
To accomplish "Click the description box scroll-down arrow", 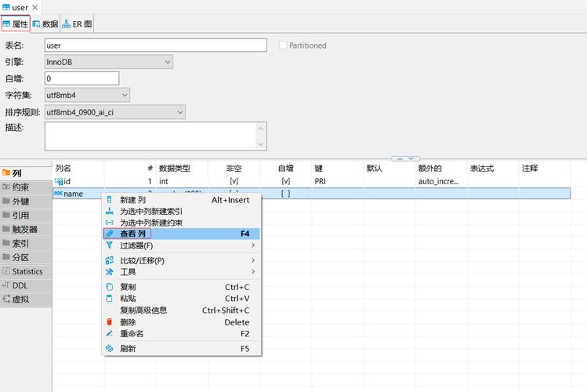I will tap(260, 144).
